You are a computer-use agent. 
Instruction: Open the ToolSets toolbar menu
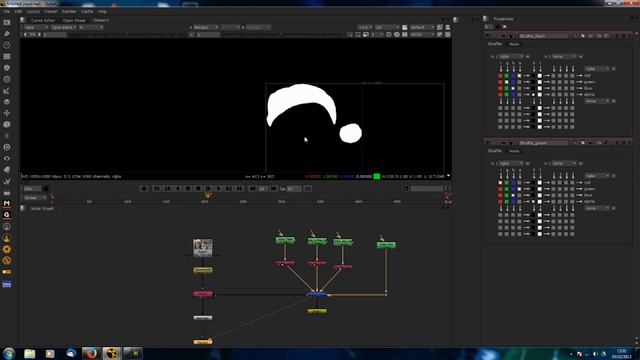(7, 181)
